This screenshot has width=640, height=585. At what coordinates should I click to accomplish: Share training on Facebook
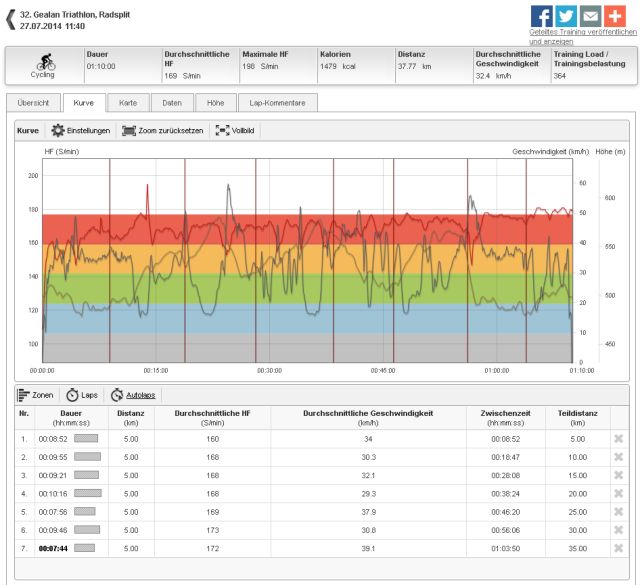click(541, 17)
